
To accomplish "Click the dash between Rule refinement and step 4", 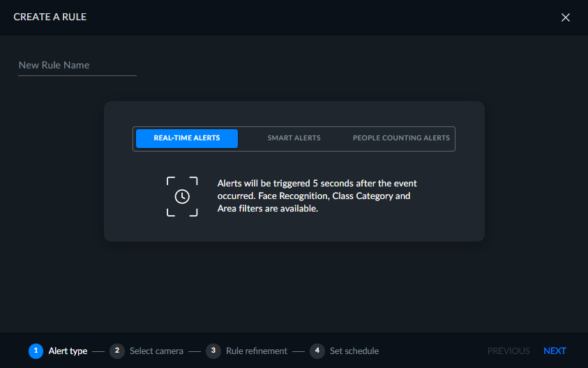I will [299, 351].
